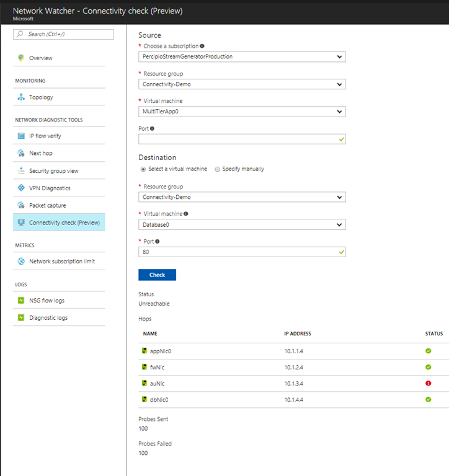449x476 pixels.
Task: Click the Next hop icon
Action: [21, 153]
